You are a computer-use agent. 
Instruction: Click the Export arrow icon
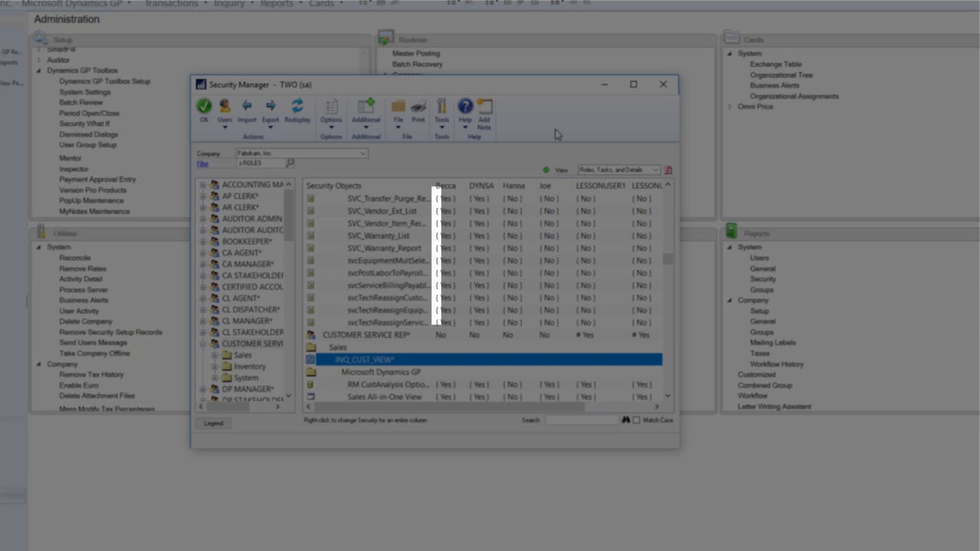pos(270,106)
